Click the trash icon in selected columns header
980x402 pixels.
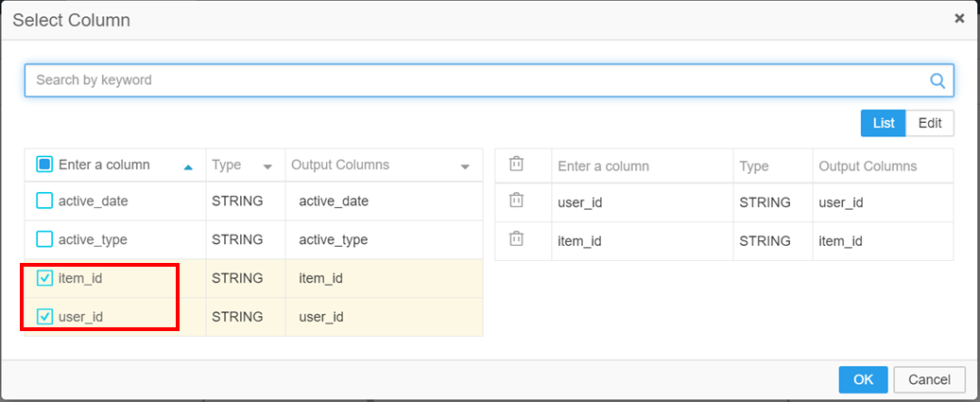click(516, 165)
